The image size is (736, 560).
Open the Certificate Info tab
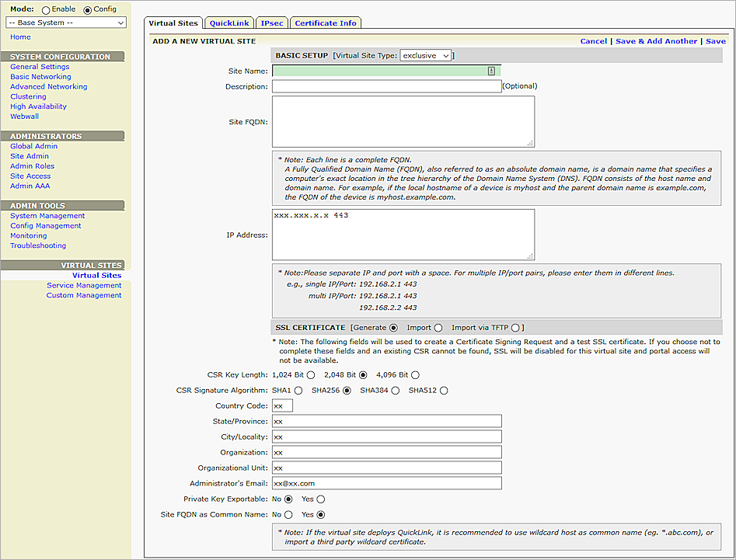326,23
